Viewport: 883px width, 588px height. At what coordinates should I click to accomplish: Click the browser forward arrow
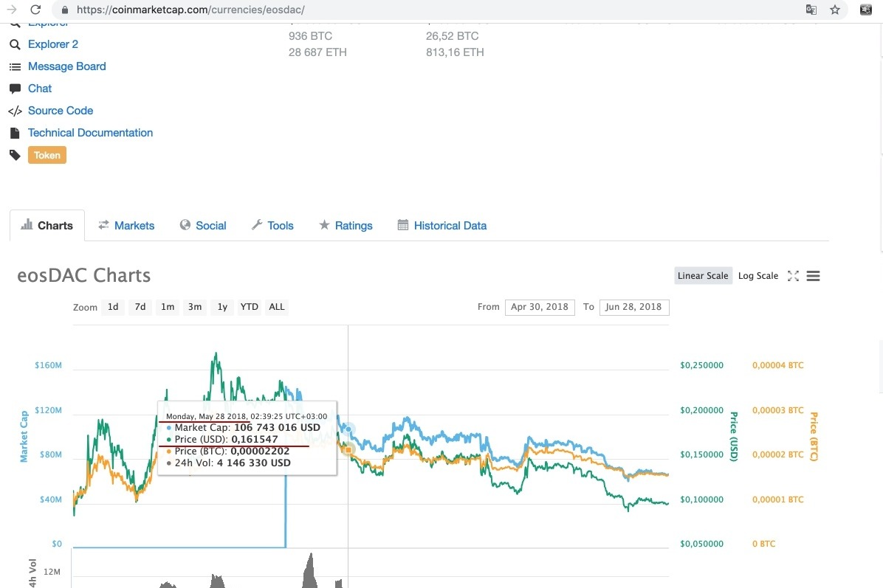(12, 10)
